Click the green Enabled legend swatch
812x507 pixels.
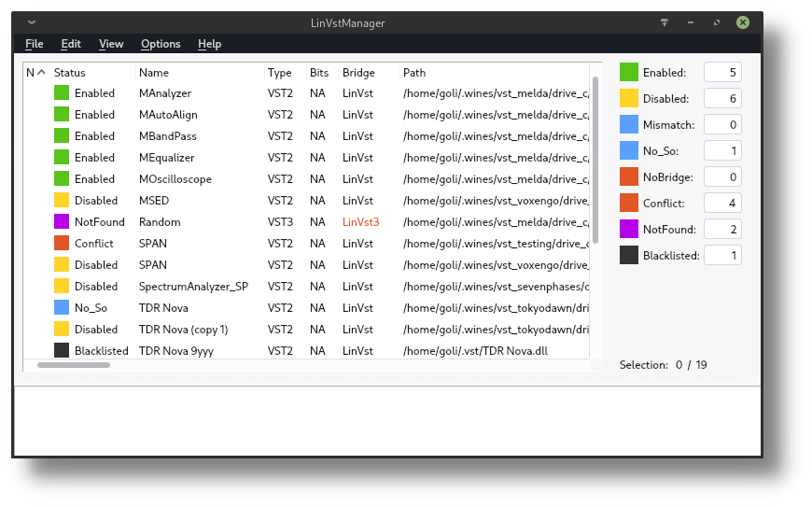pos(629,72)
